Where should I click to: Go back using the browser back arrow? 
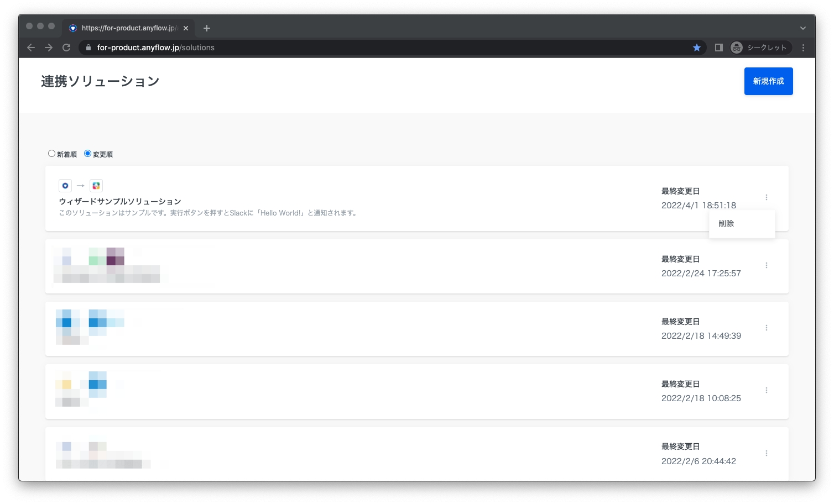[31, 48]
